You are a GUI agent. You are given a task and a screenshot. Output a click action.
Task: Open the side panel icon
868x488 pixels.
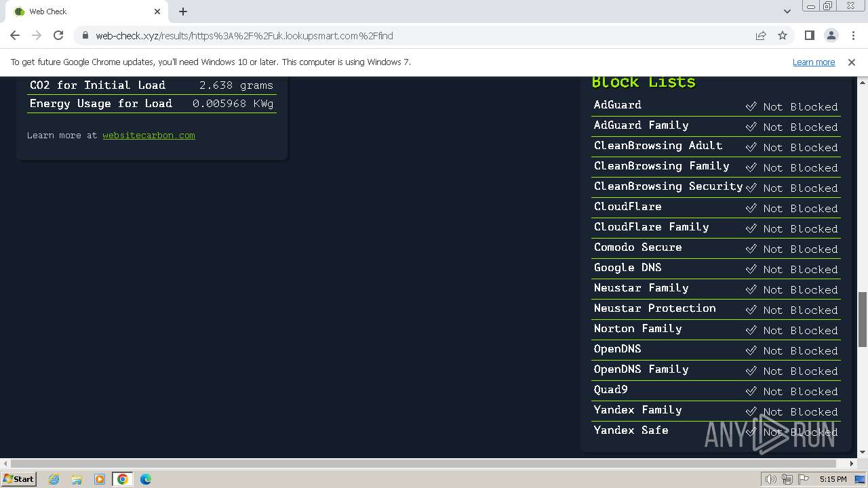(x=809, y=36)
